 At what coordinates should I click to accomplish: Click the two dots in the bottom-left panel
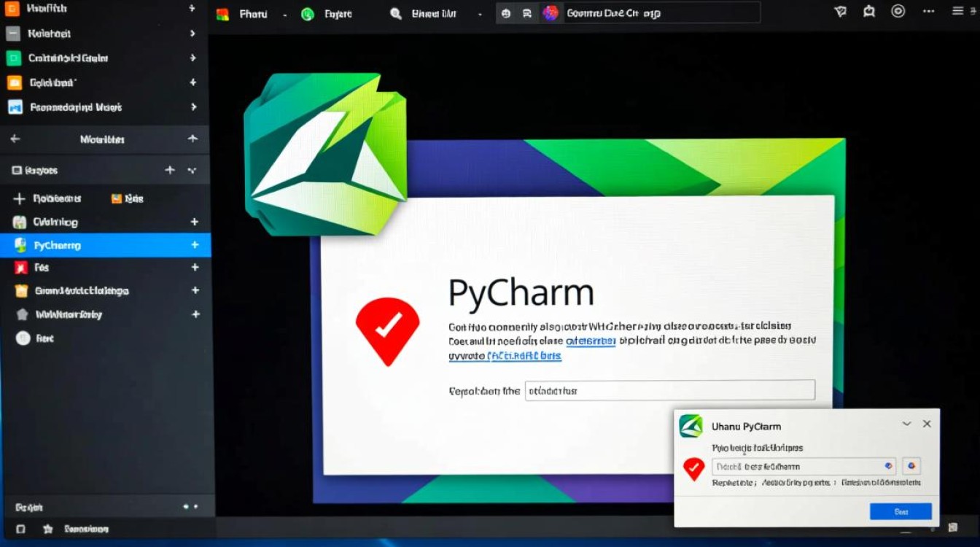pos(190,506)
